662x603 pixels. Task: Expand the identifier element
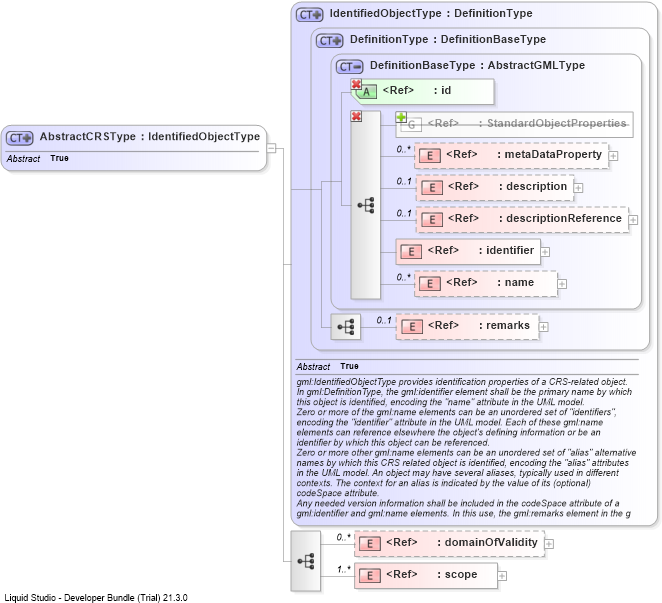click(545, 252)
